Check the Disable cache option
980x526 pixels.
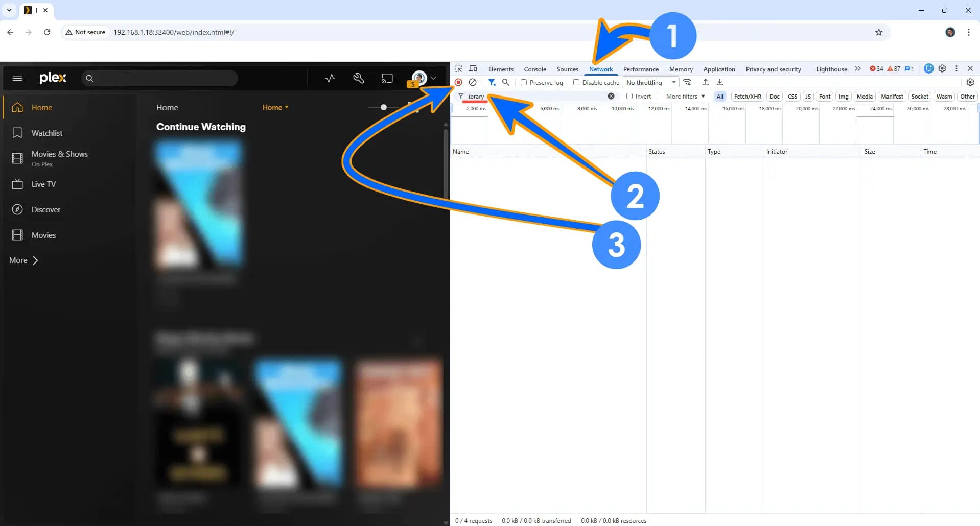pos(576,82)
